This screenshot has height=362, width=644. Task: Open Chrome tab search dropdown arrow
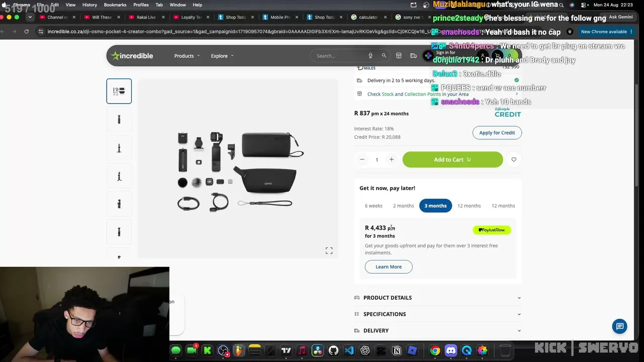click(30, 17)
